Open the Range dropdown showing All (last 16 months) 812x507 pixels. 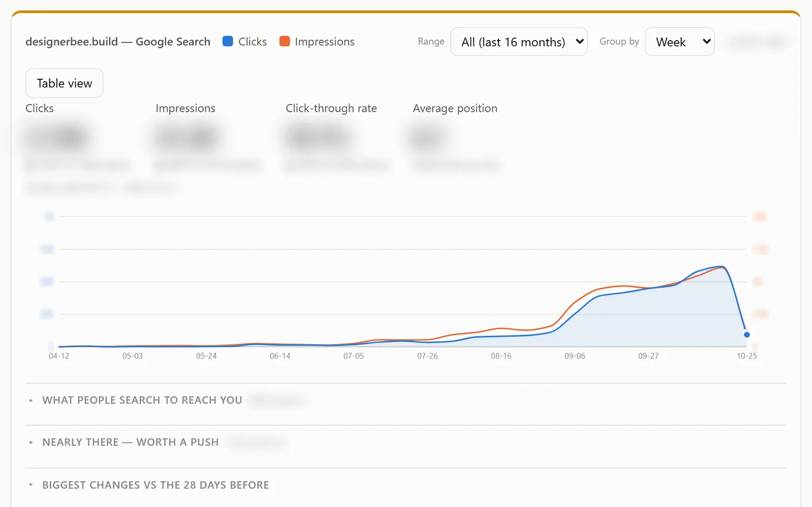click(x=519, y=42)
